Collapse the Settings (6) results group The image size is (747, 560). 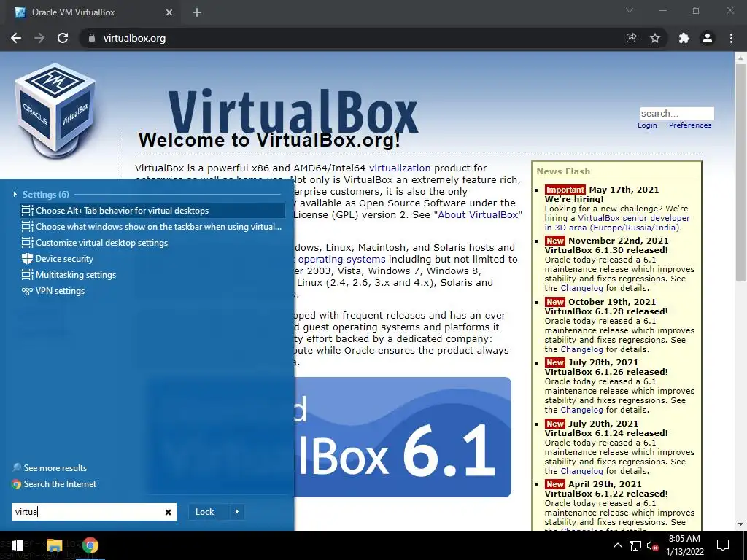[15, 194]
